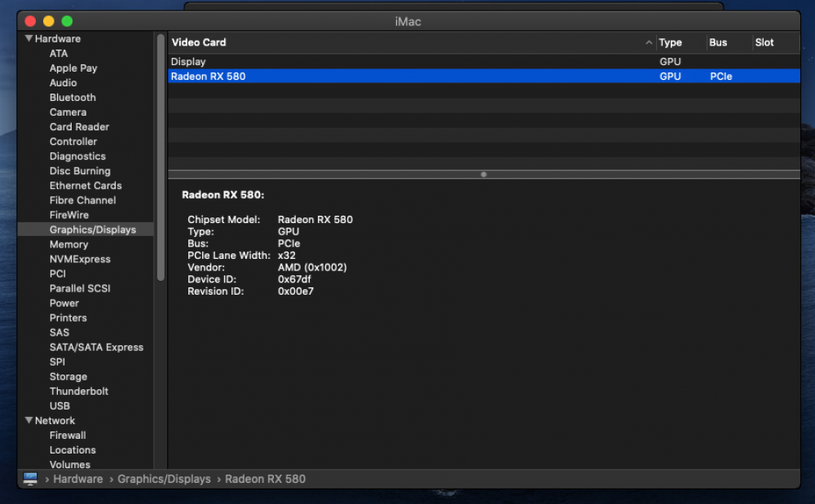815x504 pixels.
Task: Go to Graphics/Displays in path bar
Action: pos(165,479)
